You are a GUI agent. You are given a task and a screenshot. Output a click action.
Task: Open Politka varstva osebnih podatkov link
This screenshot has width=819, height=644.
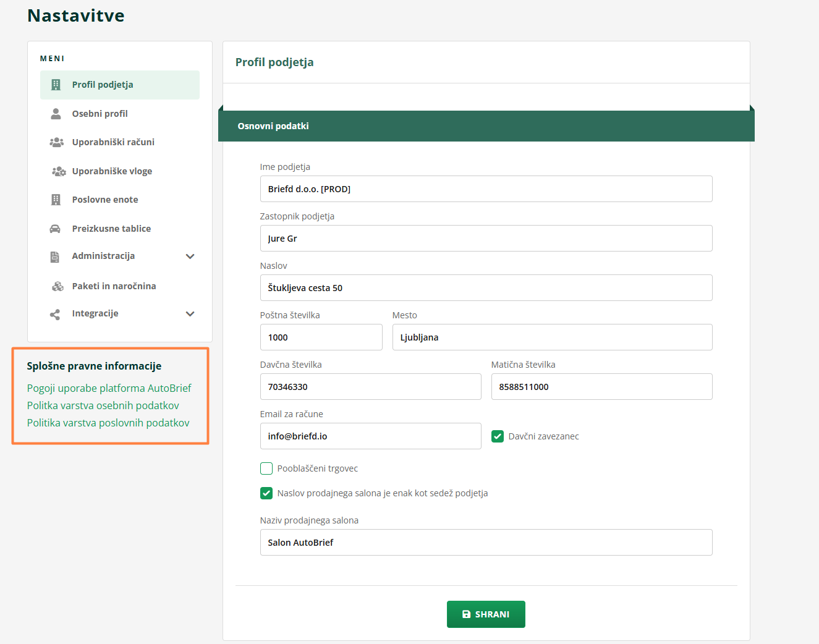pyautogui.click(x=103, y=405)
